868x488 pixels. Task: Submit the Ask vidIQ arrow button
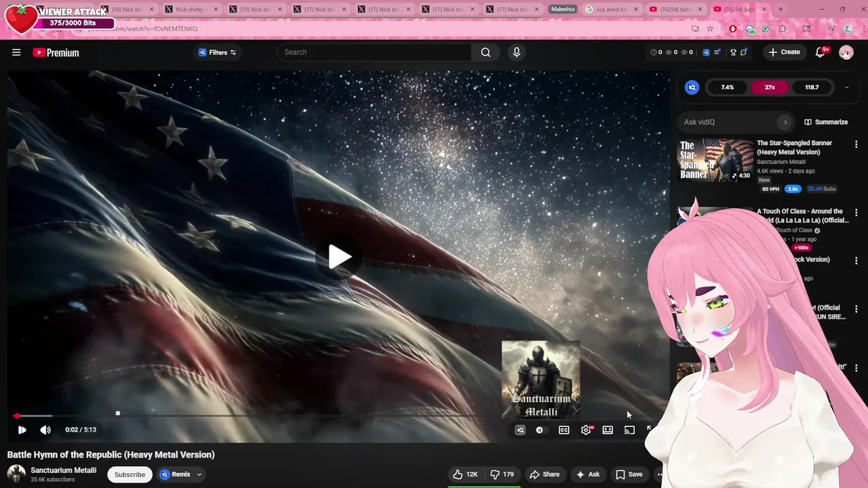[x=785, y=122]
